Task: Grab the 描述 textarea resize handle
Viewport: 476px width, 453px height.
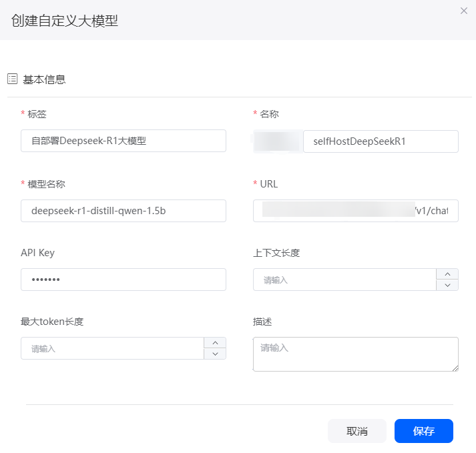Action: pyautogui.click(x=455, y=368)
